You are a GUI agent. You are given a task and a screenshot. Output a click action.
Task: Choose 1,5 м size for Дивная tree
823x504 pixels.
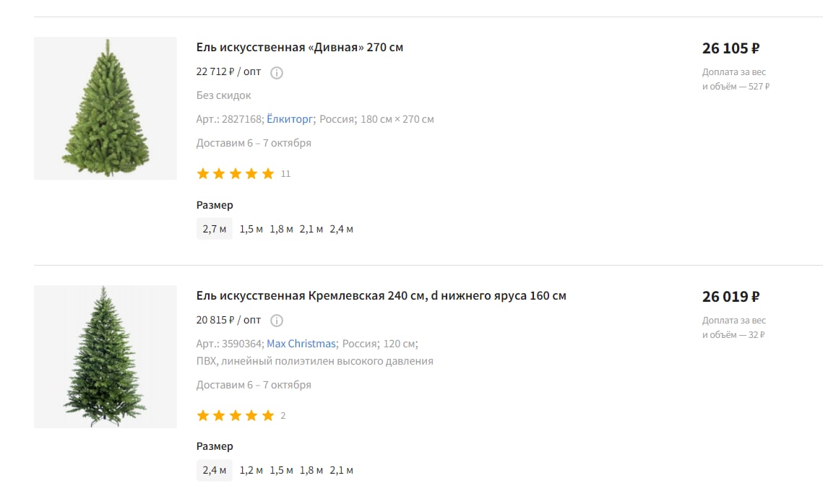[x=251, y=229]
